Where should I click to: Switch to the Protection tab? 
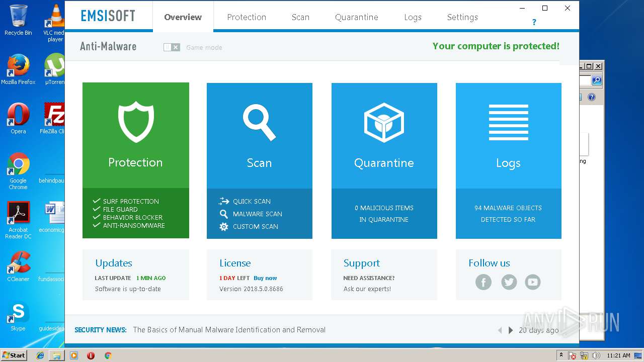(247, 17)
